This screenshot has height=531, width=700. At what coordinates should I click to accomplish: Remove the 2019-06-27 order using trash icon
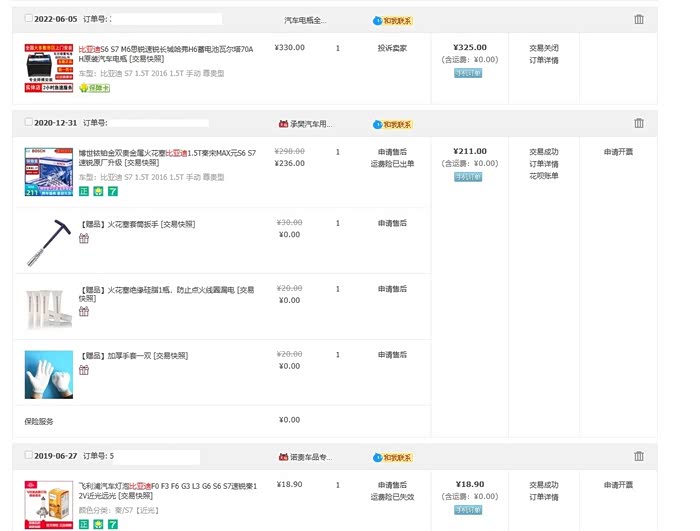point(639,456)
